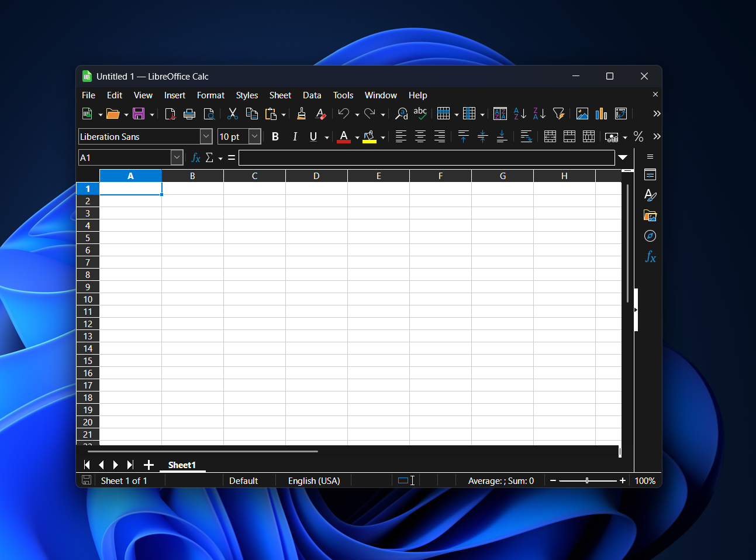Click zoom out minus button
Image resolution: width=756 pixels, height=560 pixels.
[x=553, y=480]
